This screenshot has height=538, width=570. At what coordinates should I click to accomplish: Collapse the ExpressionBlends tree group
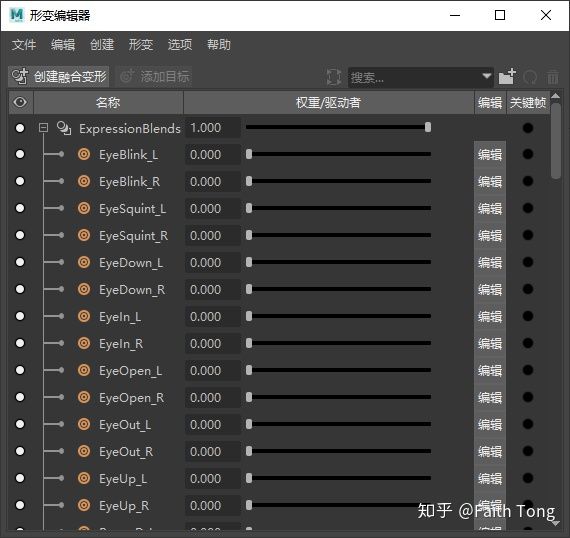(43, 128)
